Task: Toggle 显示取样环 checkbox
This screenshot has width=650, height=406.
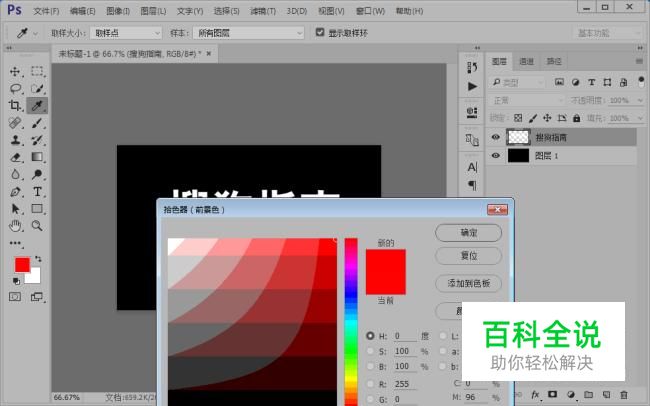Action: 320,32
